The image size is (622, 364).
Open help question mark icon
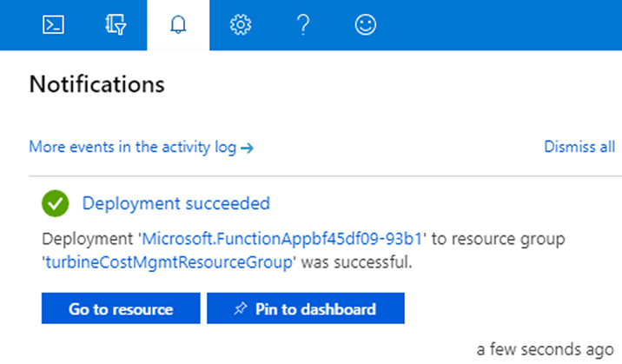[x=303, y=24]
